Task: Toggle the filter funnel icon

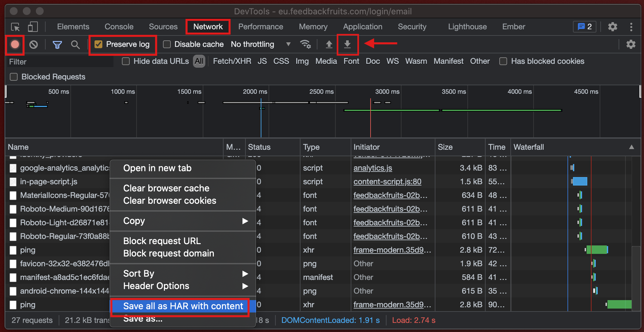Action: (57, 44)
